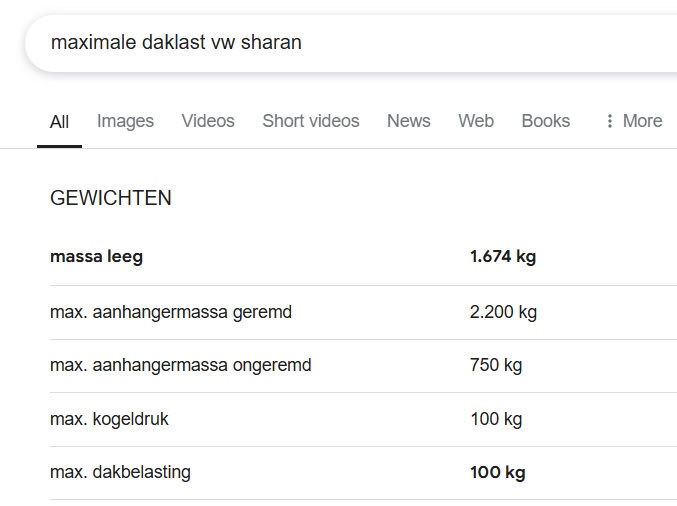Switch to the Images tab
677x506 pixels.
125,121
